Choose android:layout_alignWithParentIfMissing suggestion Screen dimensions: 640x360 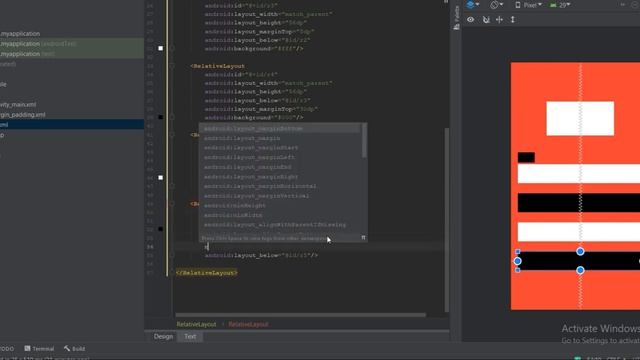coord(280,225)
